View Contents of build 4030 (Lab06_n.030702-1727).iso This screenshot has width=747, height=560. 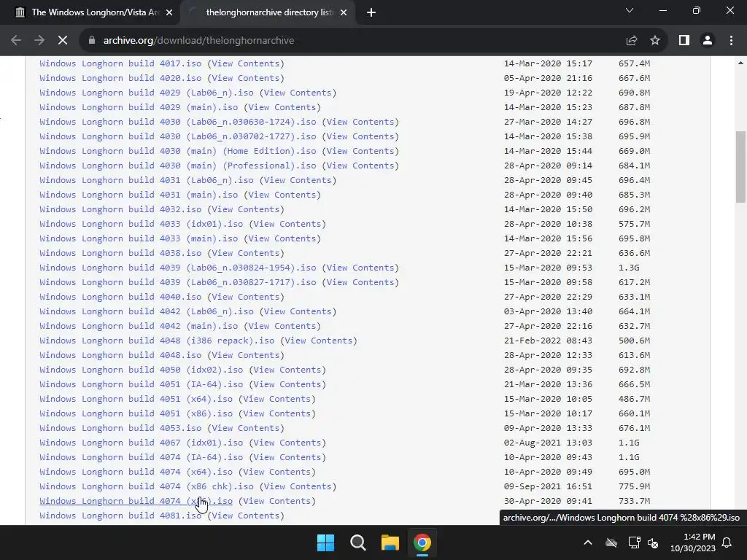360,136
